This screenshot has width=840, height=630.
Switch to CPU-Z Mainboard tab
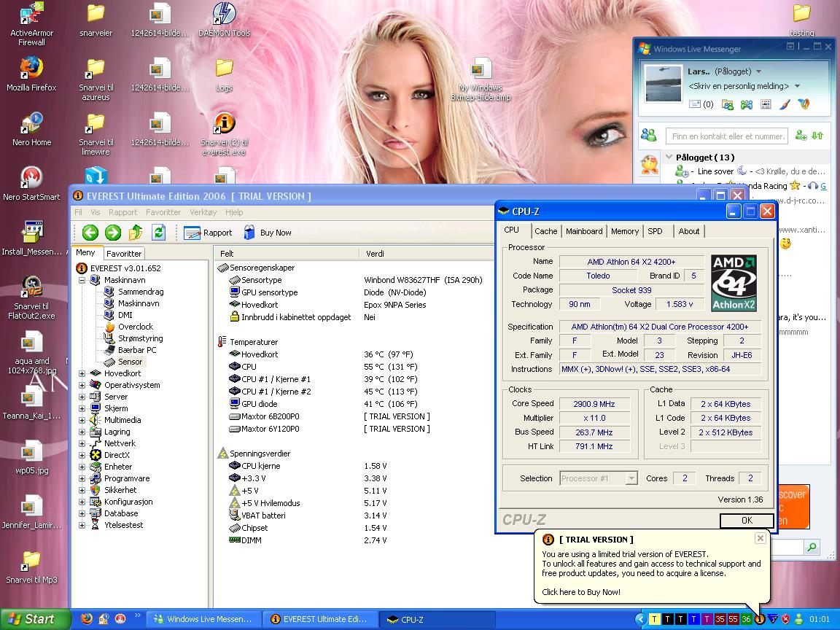point(584,231)
